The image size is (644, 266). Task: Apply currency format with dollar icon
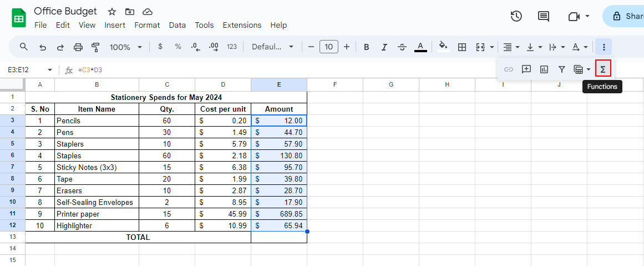pos(160,47)
